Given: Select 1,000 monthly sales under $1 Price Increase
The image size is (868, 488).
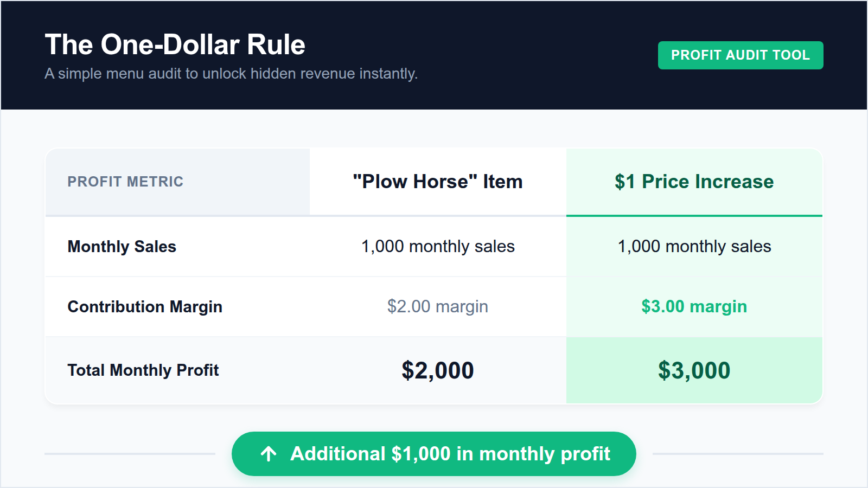Looking at the screenshot, I should coord(694,246).
